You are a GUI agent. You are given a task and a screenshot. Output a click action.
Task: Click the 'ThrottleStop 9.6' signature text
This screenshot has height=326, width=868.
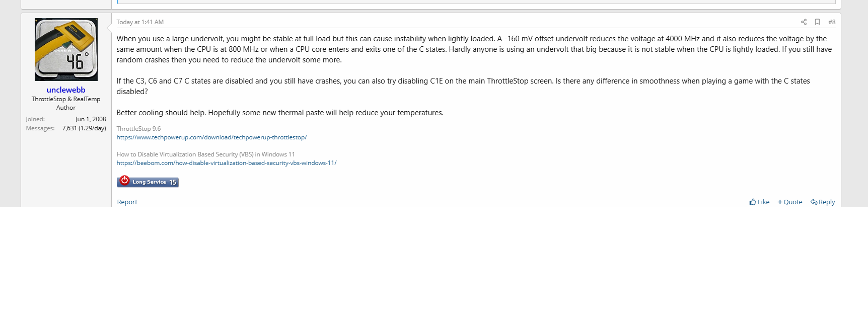pyautogui.click(x=138, y=129)
